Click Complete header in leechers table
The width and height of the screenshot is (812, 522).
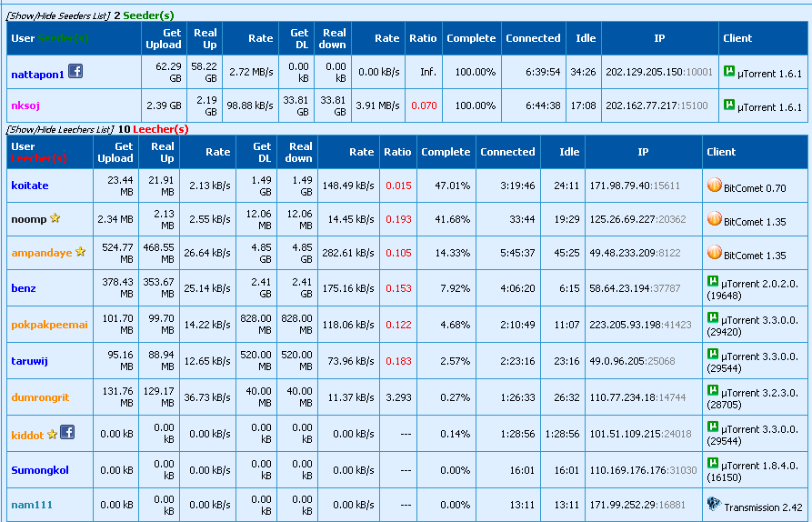446,152
